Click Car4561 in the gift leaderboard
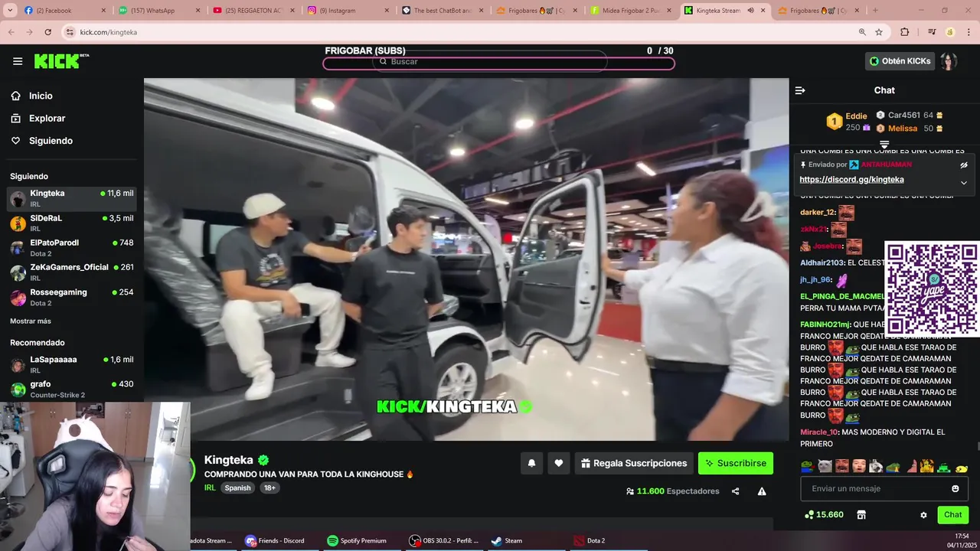 coord(904,116)
